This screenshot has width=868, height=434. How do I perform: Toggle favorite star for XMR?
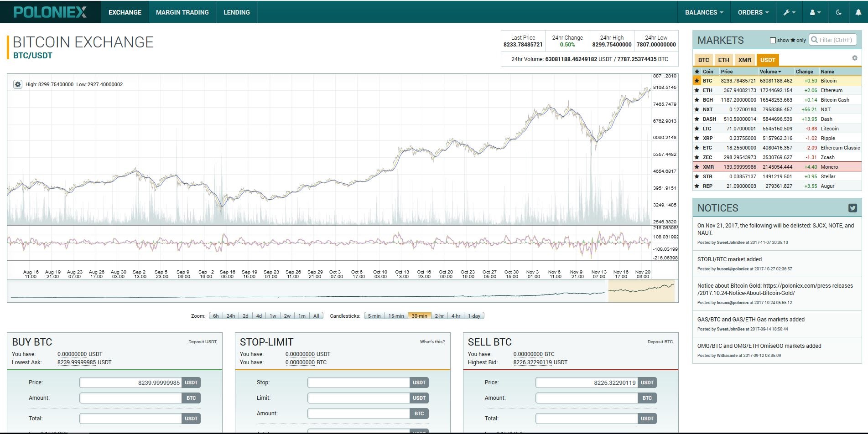(696, 167)
